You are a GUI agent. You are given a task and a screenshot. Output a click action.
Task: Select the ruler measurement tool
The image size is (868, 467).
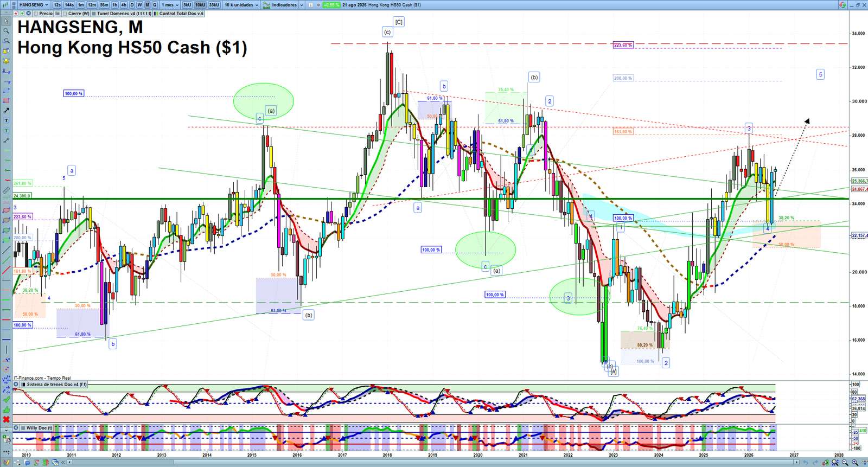click(6, 190)
